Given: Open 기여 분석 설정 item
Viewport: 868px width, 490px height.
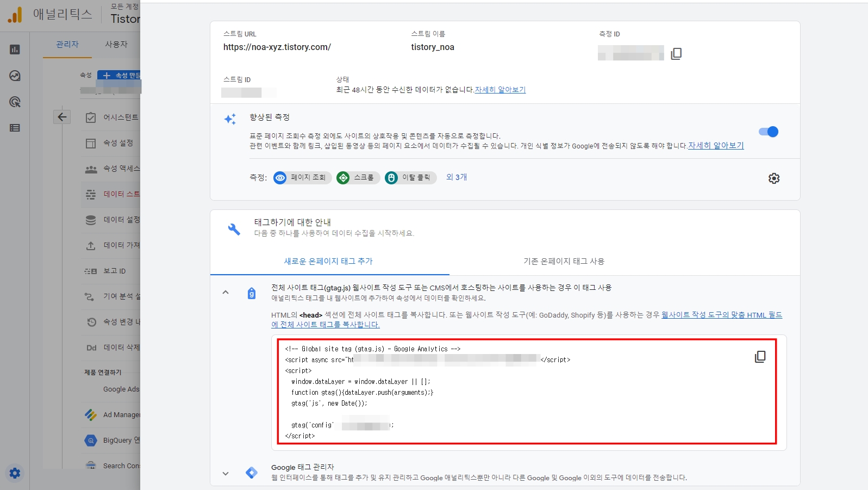Looking at the screenshot, I should pyautogui.click(x=111, y=296).
